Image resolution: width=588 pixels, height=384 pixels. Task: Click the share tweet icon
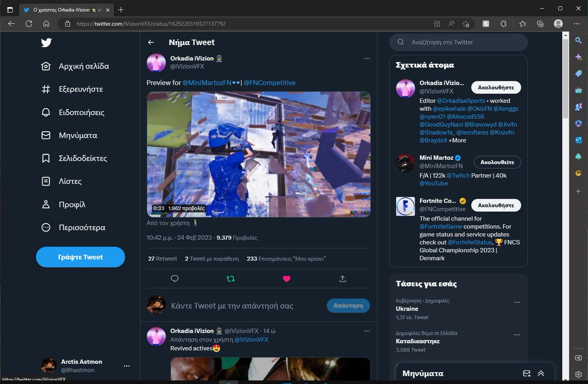(x=343, y=279)
